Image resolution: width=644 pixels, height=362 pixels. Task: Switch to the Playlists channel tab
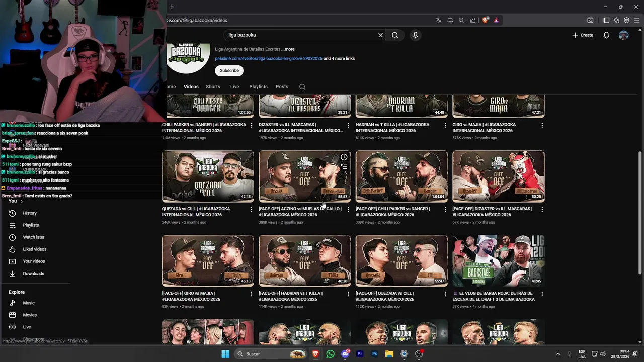pyautogui.click(x=258, y=87)
